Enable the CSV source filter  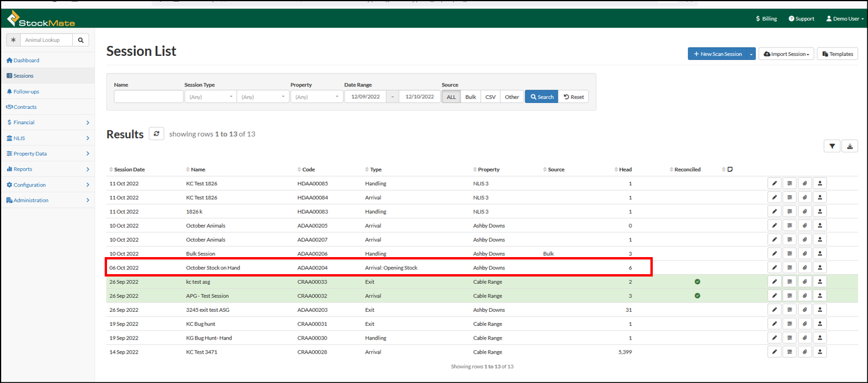489,96
